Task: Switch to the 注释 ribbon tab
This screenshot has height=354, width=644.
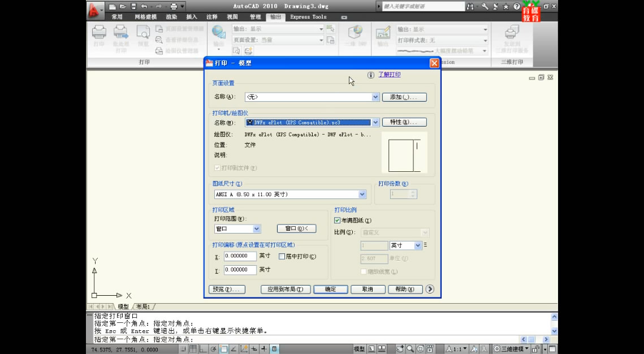Action: pyautogui.click(x=212, y=17)
